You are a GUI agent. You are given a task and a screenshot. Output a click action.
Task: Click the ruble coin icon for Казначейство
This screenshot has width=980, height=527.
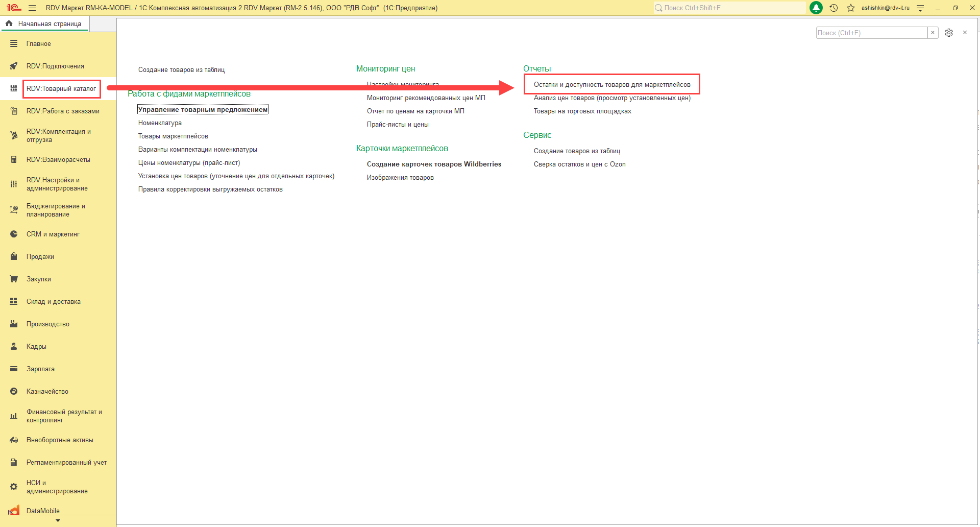click(x=14, y=392)
